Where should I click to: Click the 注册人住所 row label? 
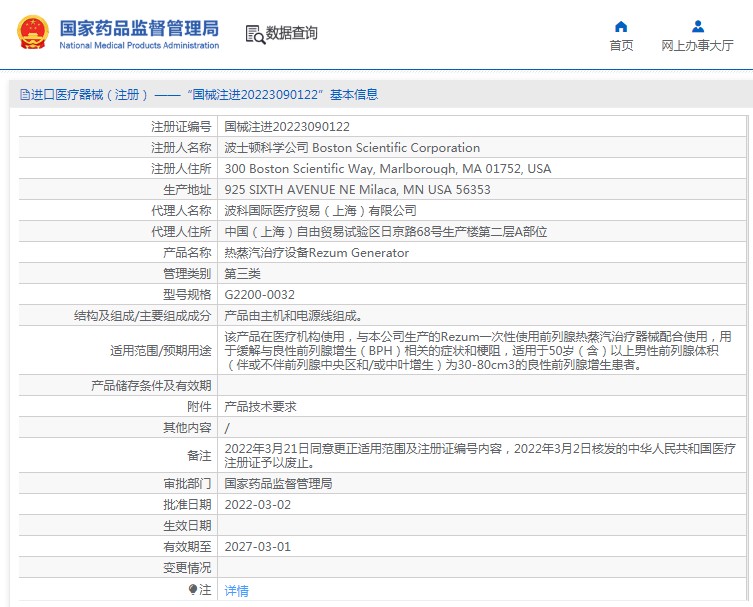coord(181,169)
